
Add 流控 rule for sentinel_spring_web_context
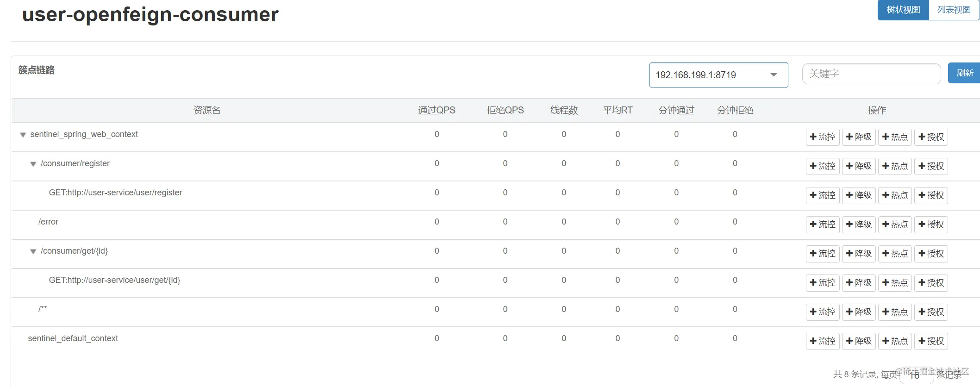[823, 137]
